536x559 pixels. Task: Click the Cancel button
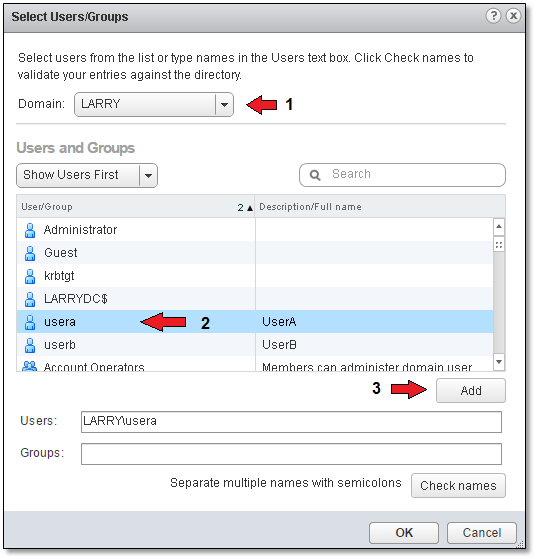click(482, 533)
